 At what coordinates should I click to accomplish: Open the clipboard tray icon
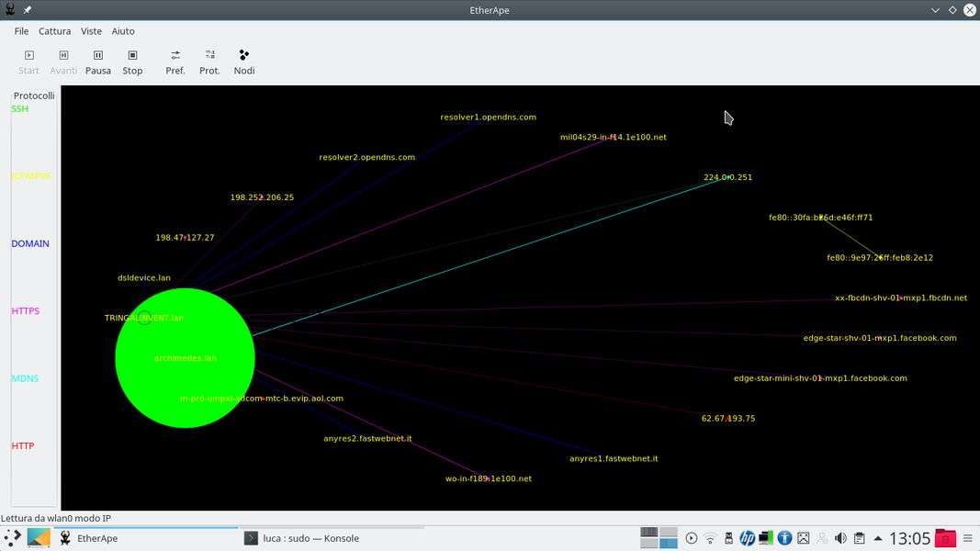pos(859,539)
